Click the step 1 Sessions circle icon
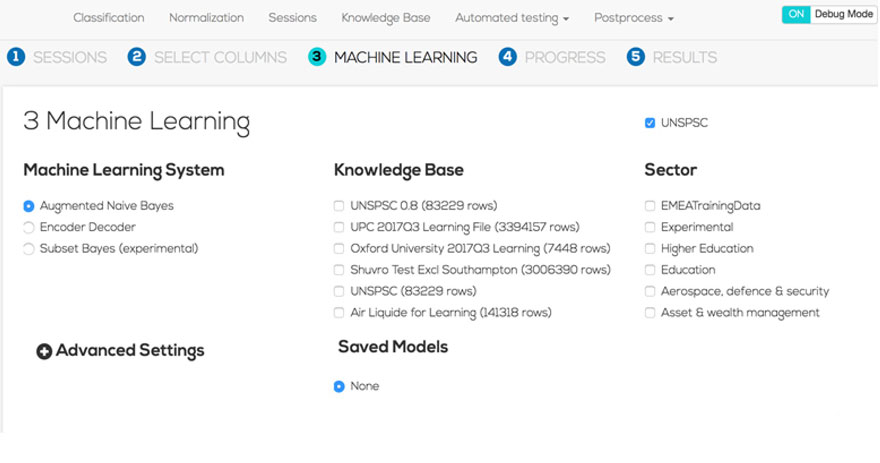Viewport: 880px width, 463px height. 15,57
